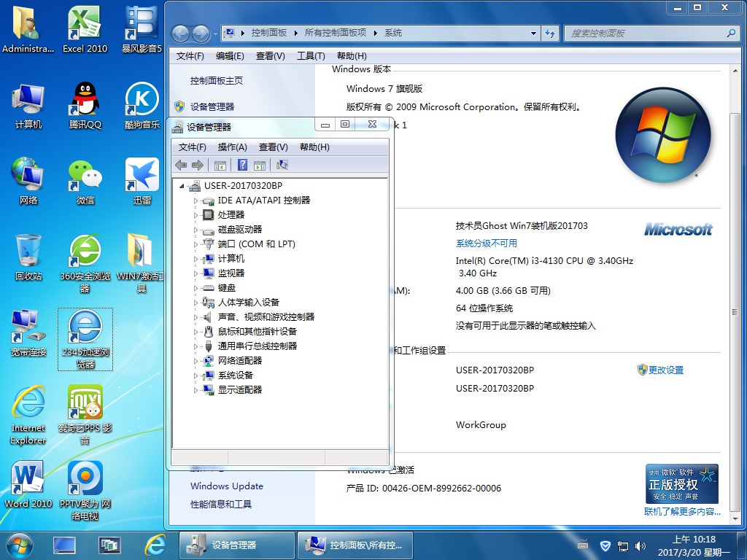
Task: Open the Internet Explorer desktop icon
Action: point(28,415)
